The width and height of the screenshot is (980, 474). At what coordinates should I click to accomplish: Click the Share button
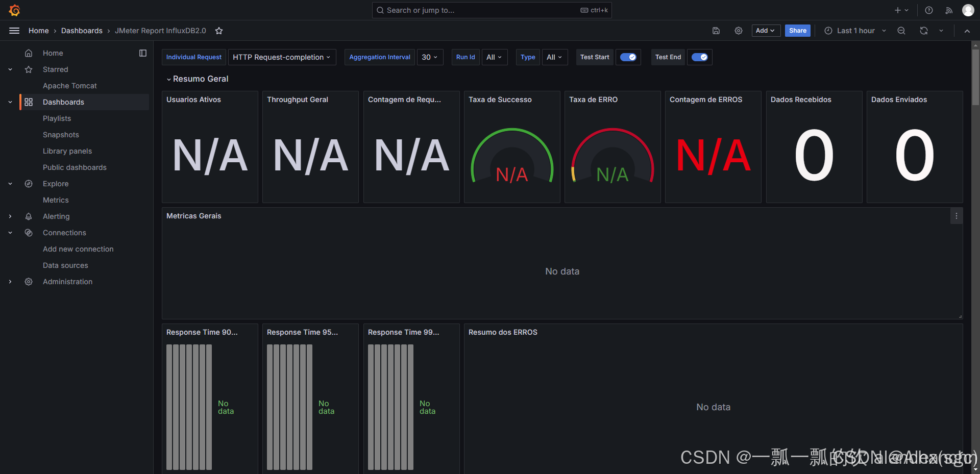click(797, 31)
